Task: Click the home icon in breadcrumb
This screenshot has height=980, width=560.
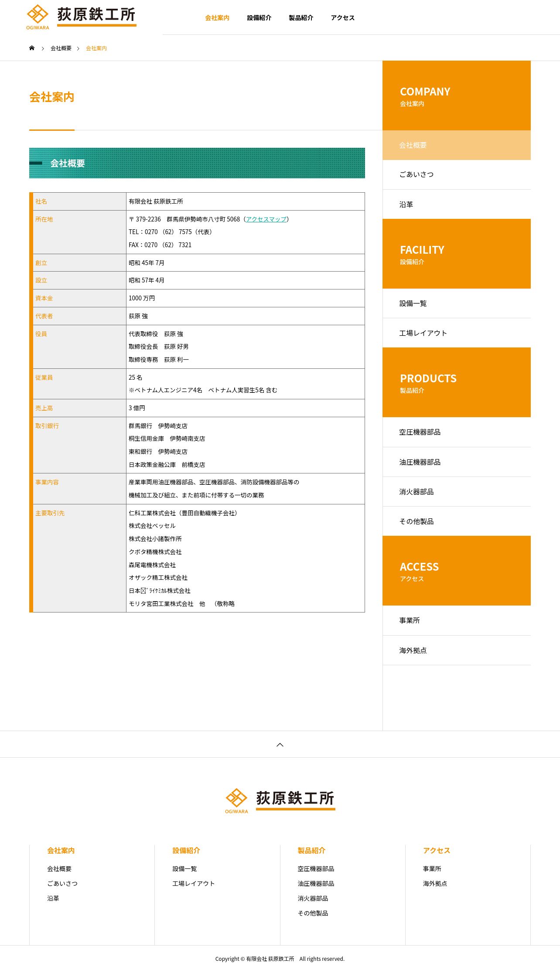Action: coord(32,48)
